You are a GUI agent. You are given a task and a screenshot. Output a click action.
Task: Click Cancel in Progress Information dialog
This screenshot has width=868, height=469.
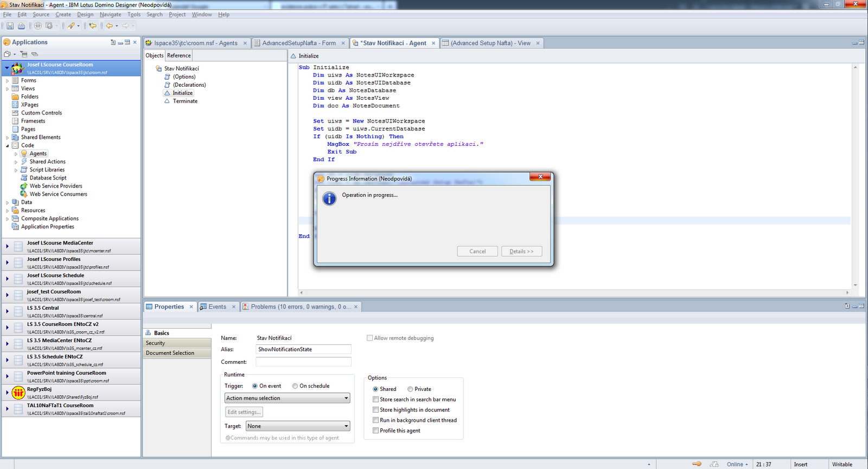(x=477, y=252)
